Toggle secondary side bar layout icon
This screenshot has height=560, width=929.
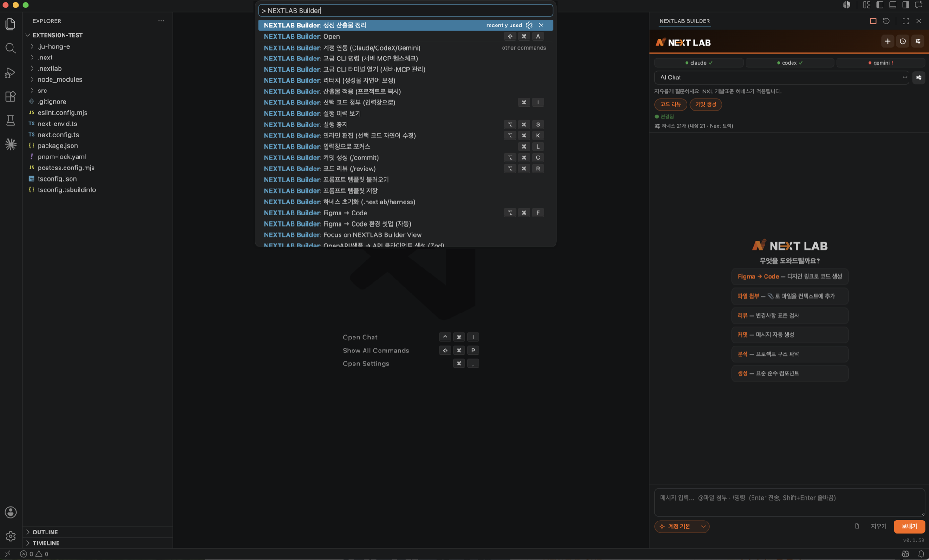(906, 5)
